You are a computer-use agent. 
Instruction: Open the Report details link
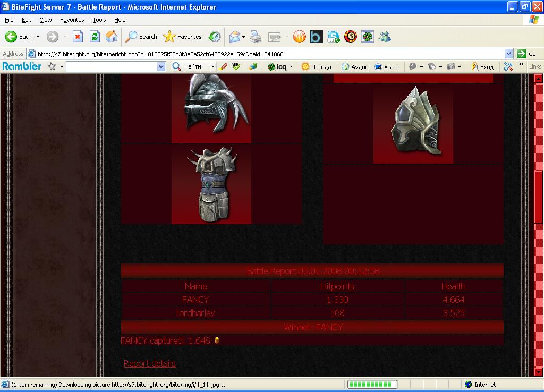coord(149,363)
